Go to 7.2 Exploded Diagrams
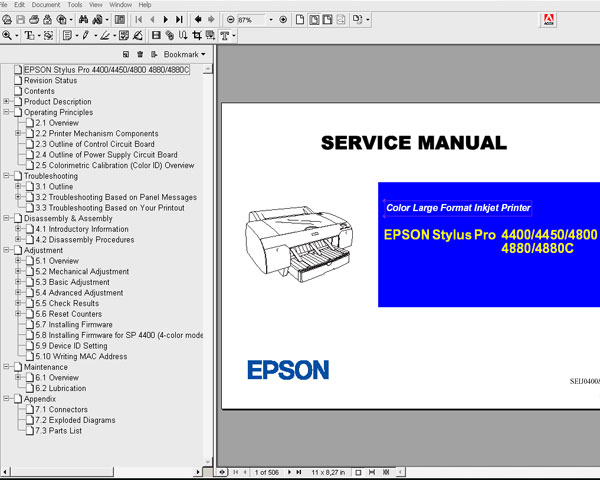The image size is (600, 480). click(x=75, y=420)
